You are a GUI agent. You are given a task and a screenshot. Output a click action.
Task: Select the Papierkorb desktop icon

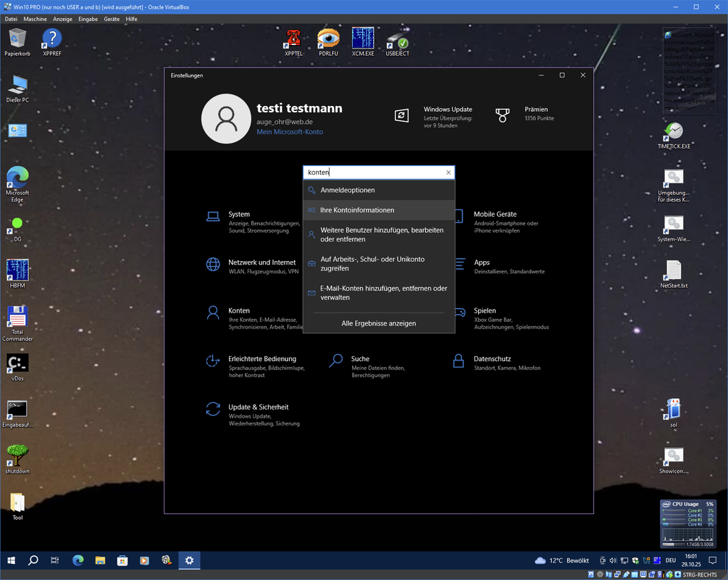click(x=17, y=42)
